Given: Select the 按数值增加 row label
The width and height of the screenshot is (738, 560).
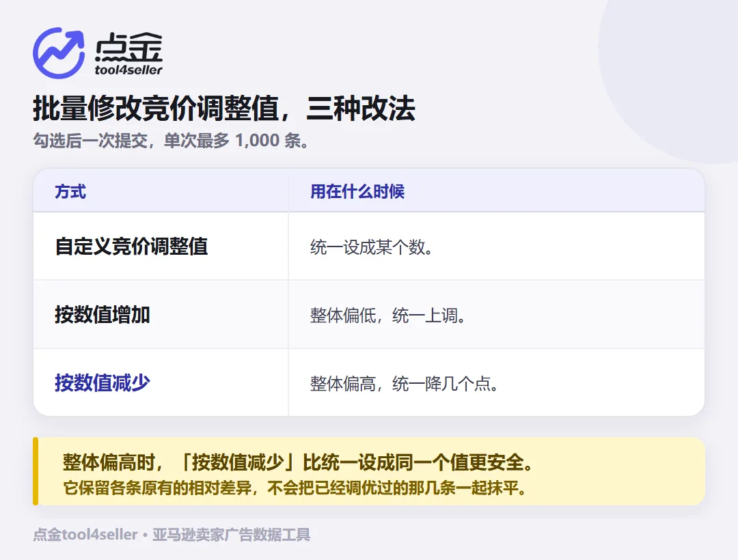Looking at the screenshot, I should pos(102,315).
